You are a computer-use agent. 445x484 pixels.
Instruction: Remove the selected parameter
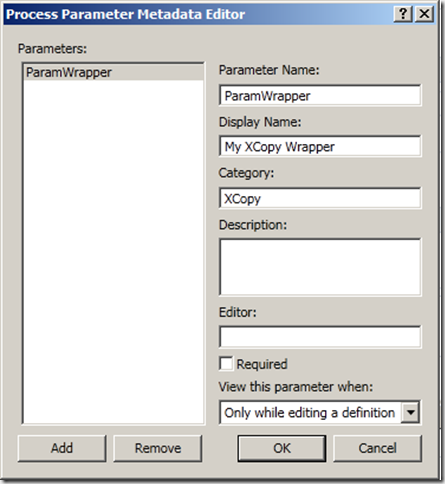158,448
